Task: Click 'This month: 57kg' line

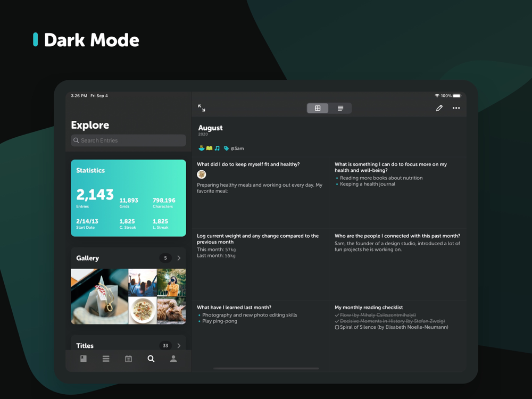Action: click(x=216, y=250)
